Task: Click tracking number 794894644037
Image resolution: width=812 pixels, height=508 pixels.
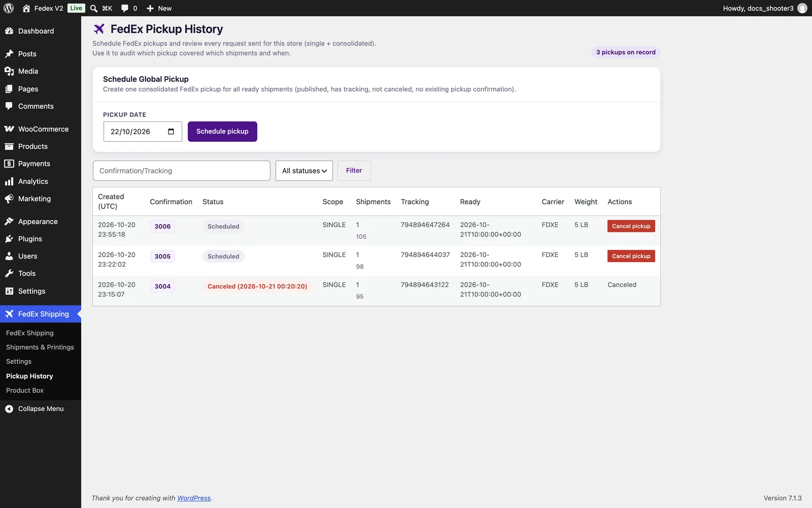Action: 425,255
